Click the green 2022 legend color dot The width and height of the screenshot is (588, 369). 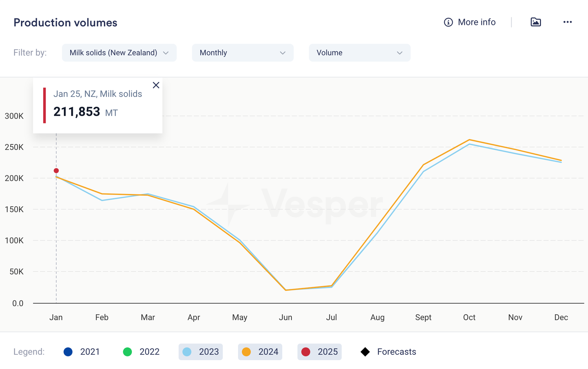pyautogui.click(x=128, y=352)
